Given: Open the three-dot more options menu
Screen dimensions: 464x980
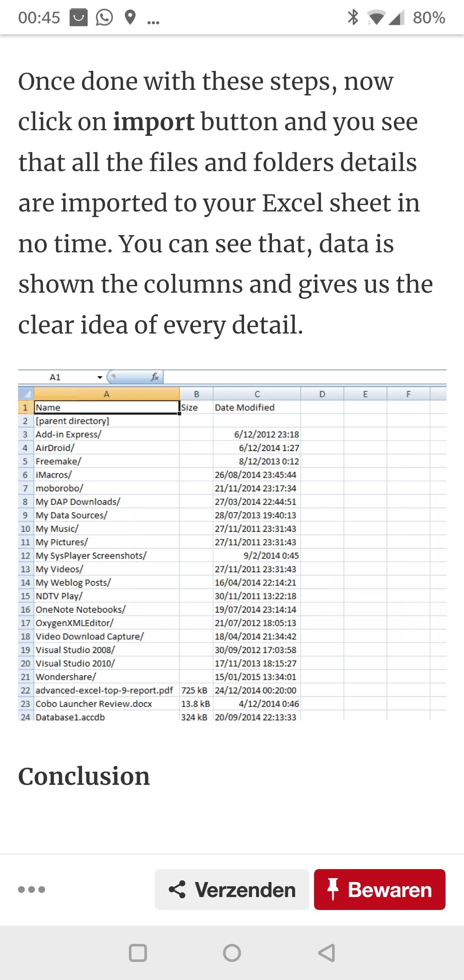Looking at the screenshot, I should point(31,889).
